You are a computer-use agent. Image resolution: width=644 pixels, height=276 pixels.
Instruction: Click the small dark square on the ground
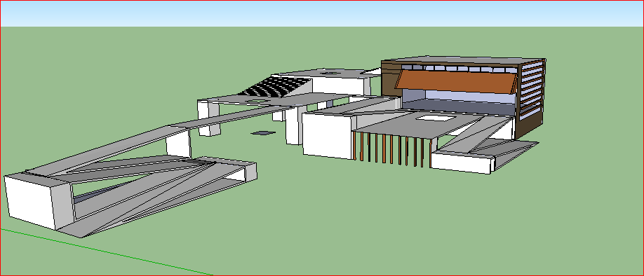[x=263, y=132]
